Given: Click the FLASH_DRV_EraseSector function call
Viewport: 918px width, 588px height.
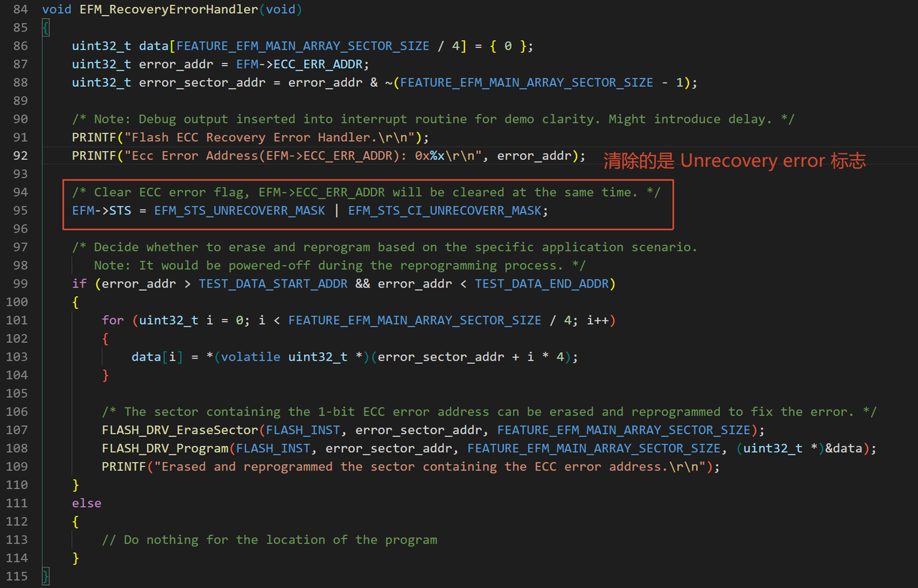Looking at the screenshot, I should [180, 430].
